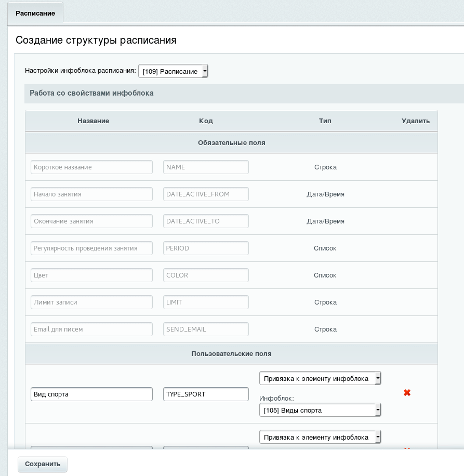Open the schedule infoblock dropdown [109] Расписание

point(173,71)
